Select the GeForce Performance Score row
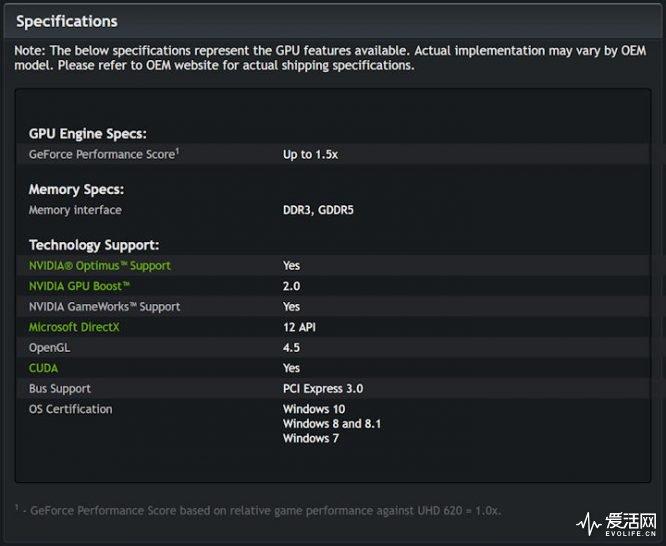The image size is (666, 546). tap(333, 154)
